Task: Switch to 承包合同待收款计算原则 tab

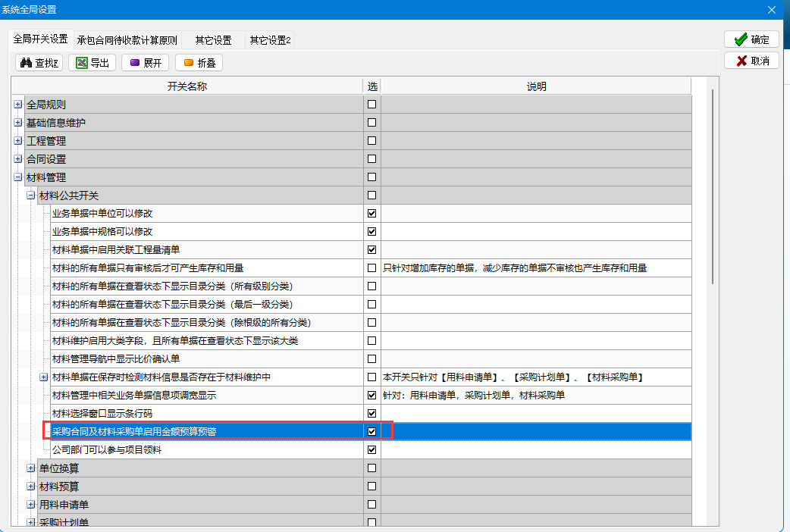Action: [127, 40]
